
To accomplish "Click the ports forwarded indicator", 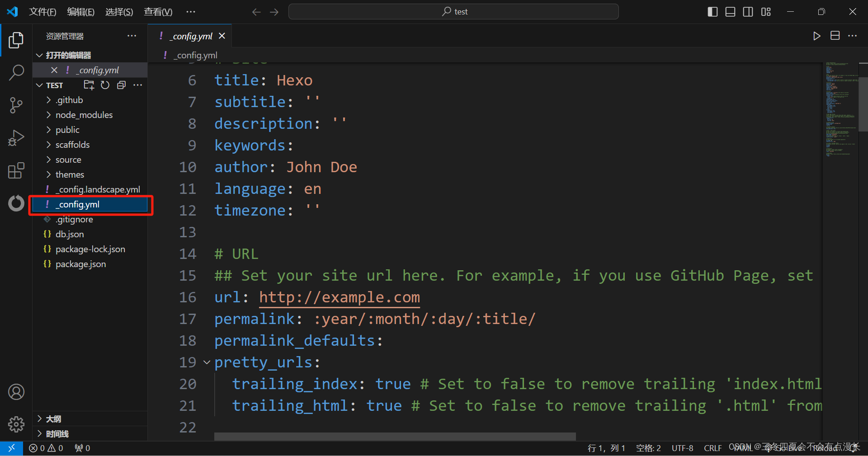I will tap(82, 448).
